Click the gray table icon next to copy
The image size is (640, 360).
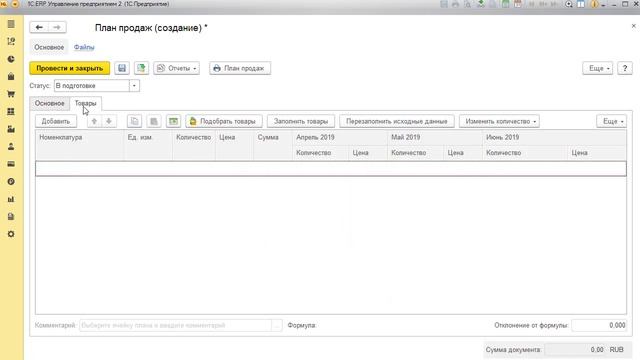pyautogui.click(x=154, y=121)
